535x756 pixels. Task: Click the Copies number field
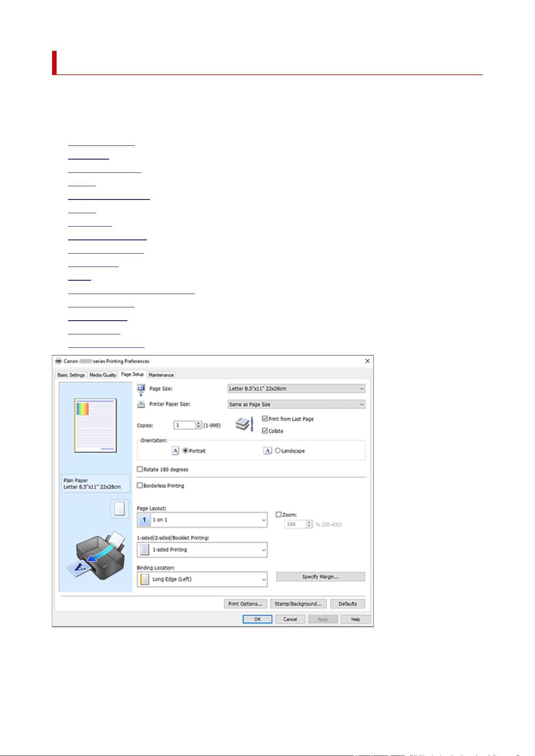[185, 425]
